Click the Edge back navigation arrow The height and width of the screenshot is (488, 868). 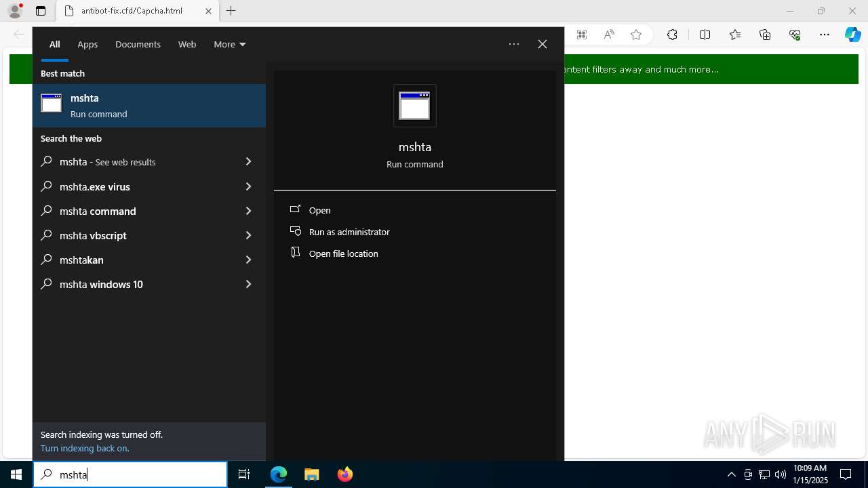pyautogui.click(x=19, y=35)
